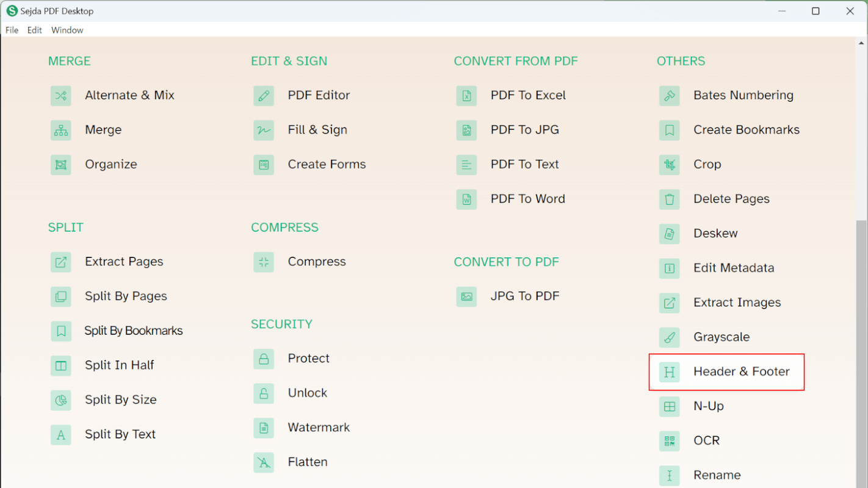
Task: Click the Compress icon
Action: tap(264, 262)
